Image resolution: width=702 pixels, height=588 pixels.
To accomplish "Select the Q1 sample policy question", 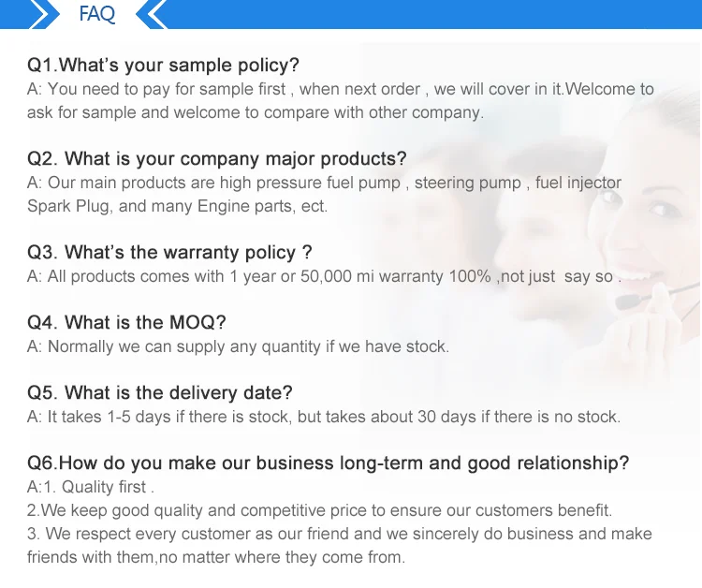I will 163,65.
